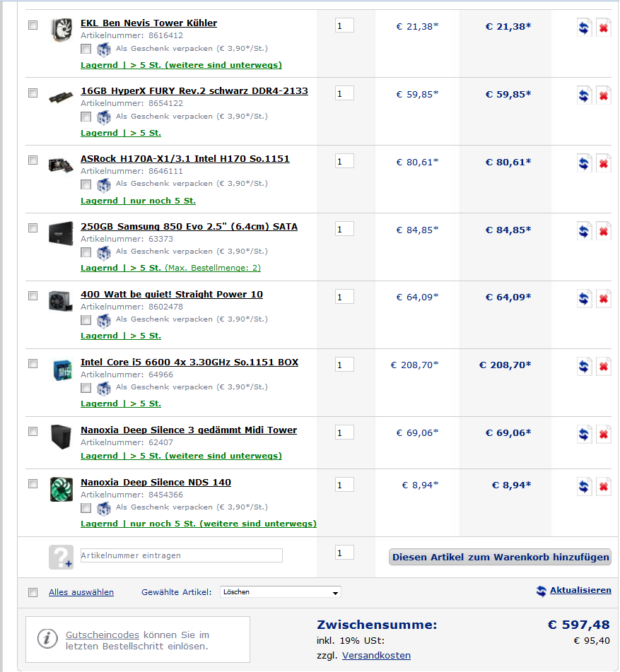
Task: Remove Nanoxia Deep Silence 3 tower
Action: pyautogui.click(x=603, y=434)
